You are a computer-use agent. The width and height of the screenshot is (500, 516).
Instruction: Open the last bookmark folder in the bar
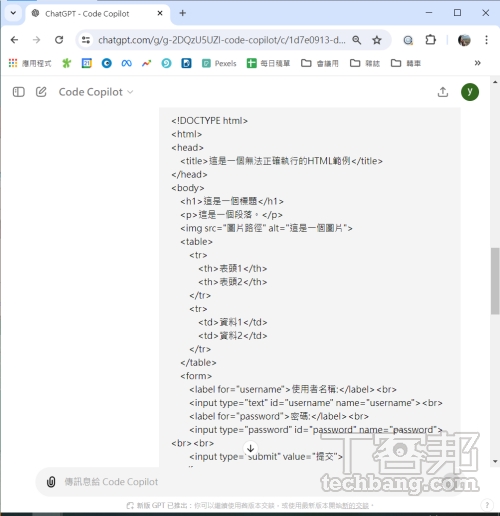click(406, 63)
